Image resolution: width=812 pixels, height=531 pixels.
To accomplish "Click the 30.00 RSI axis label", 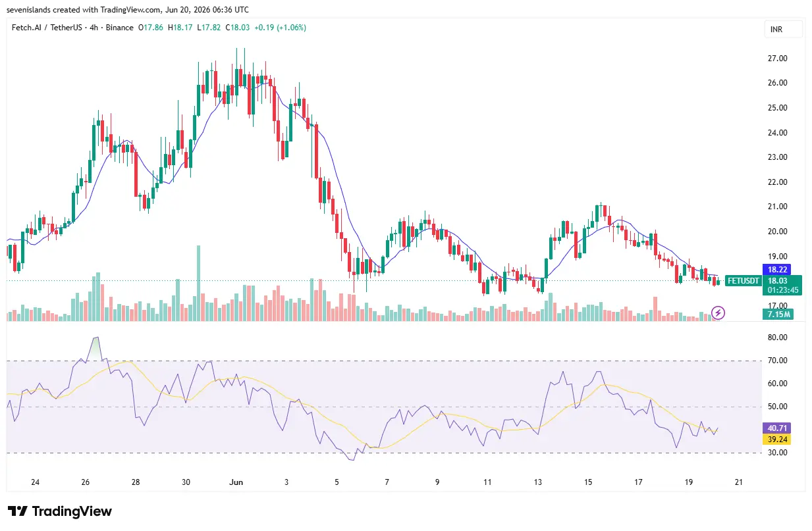I will (x=778, y=453).
